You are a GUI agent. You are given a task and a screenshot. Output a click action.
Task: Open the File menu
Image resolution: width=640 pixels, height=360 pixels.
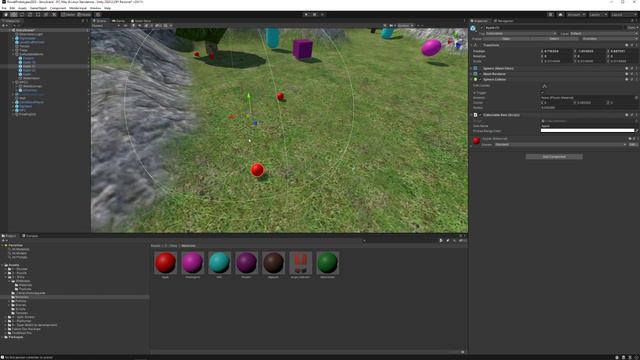click(4, 8)
